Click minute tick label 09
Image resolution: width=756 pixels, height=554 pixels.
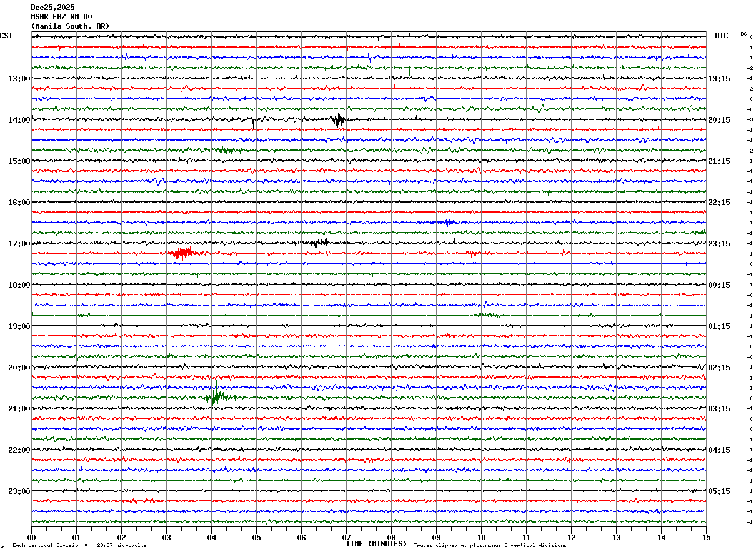click(436, 537)
